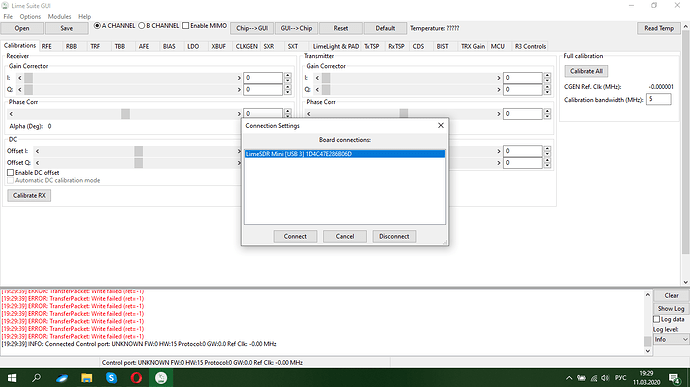Open the Options menu
Screen dimensions: 690x387
click(x=30, y=16)
